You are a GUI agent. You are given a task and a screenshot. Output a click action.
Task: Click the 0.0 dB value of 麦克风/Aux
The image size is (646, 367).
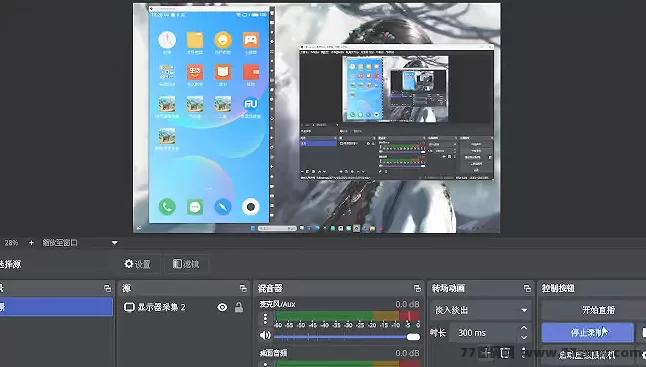[407, 304]
